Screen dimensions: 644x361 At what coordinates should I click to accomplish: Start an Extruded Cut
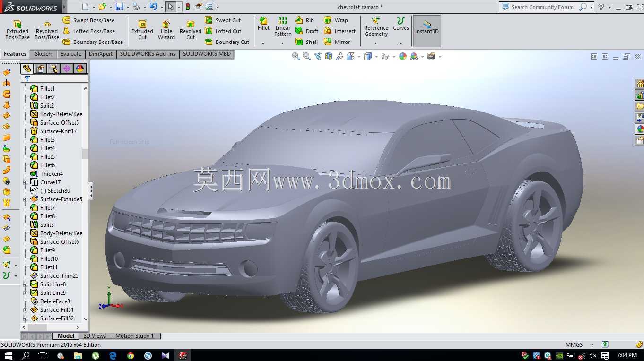(142, 30)
